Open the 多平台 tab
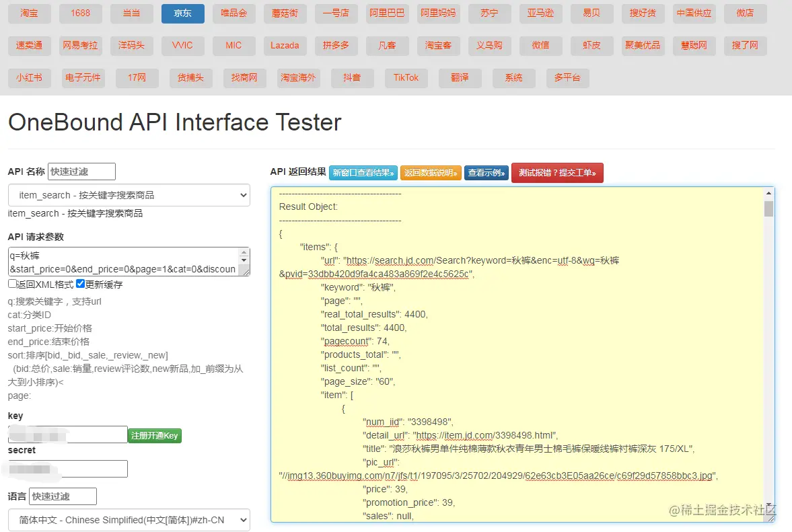The width and height of the screenshot is (792, 532). click(567, 78)
